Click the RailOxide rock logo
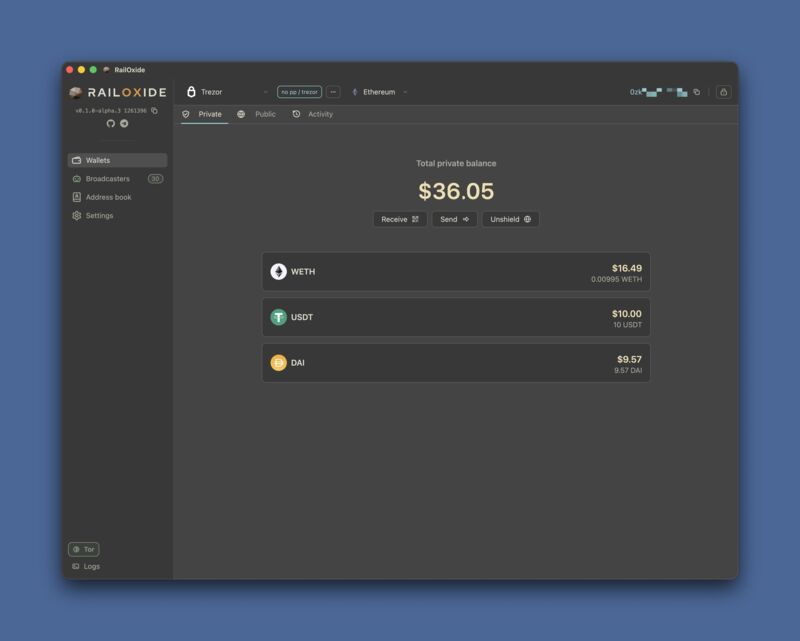The width and height of the screenshot is (800, 641). tap(76, 92)
